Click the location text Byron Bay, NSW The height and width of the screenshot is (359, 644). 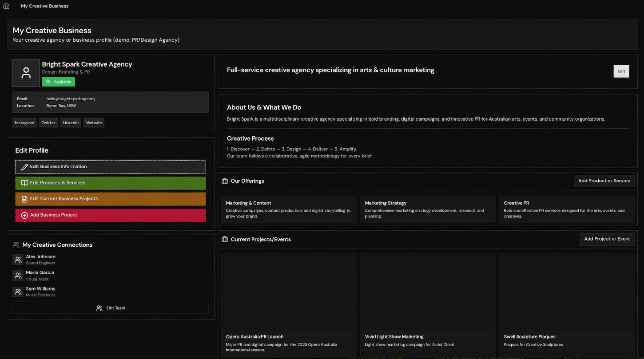click(61, 106)
